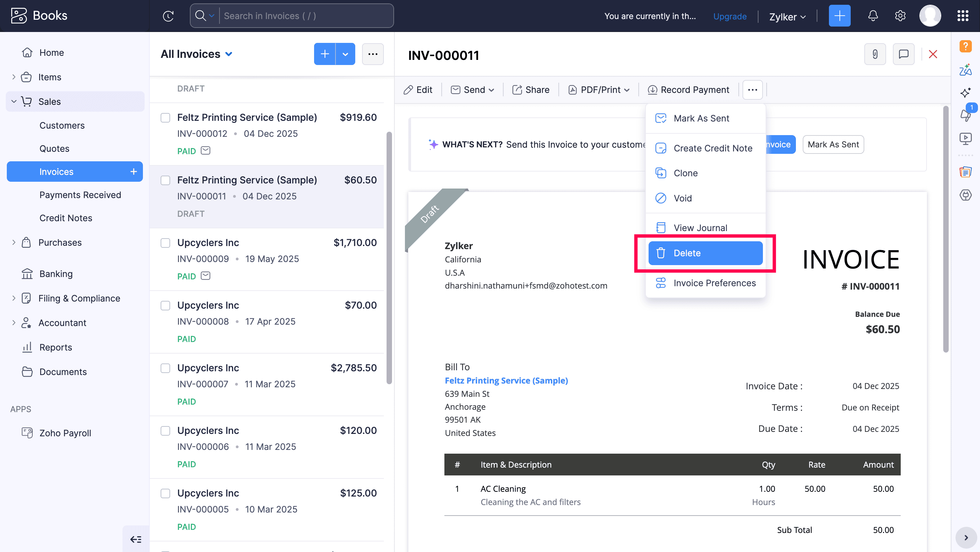Collapse the sidebar with the arrow icon
This screenshot has width=980, height=552.
136,539
